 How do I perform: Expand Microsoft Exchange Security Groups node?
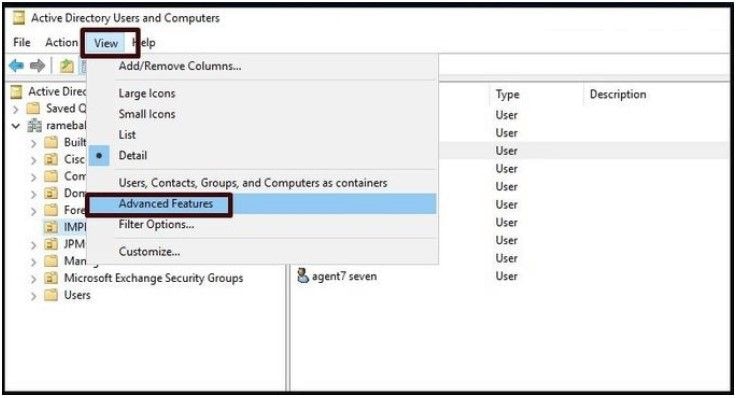tap(33, 278)
